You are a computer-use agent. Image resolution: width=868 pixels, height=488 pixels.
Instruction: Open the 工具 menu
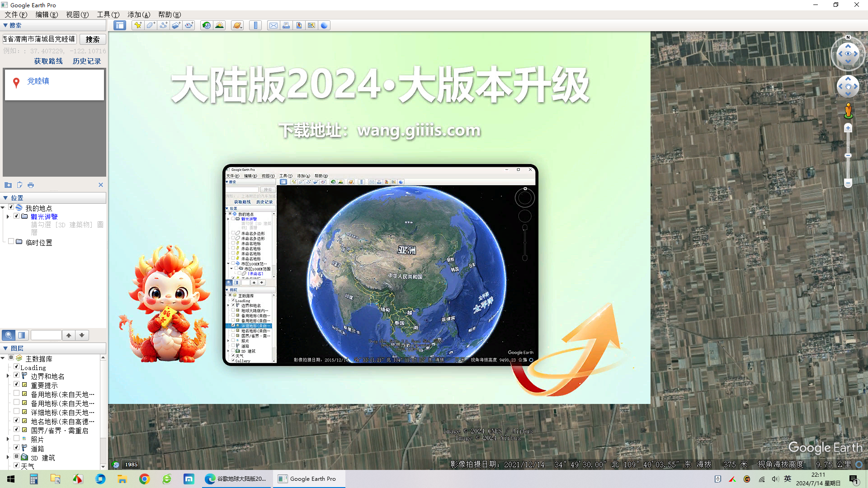click(108, 14)
